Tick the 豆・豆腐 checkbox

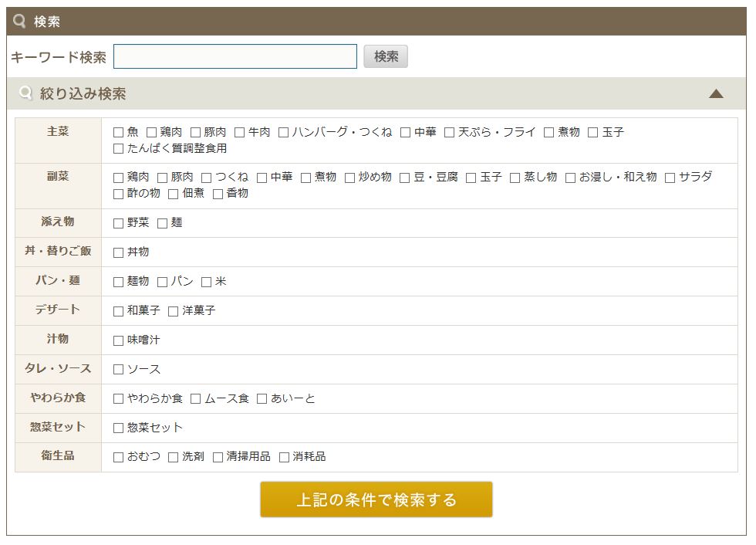click(x=405, y=178)
